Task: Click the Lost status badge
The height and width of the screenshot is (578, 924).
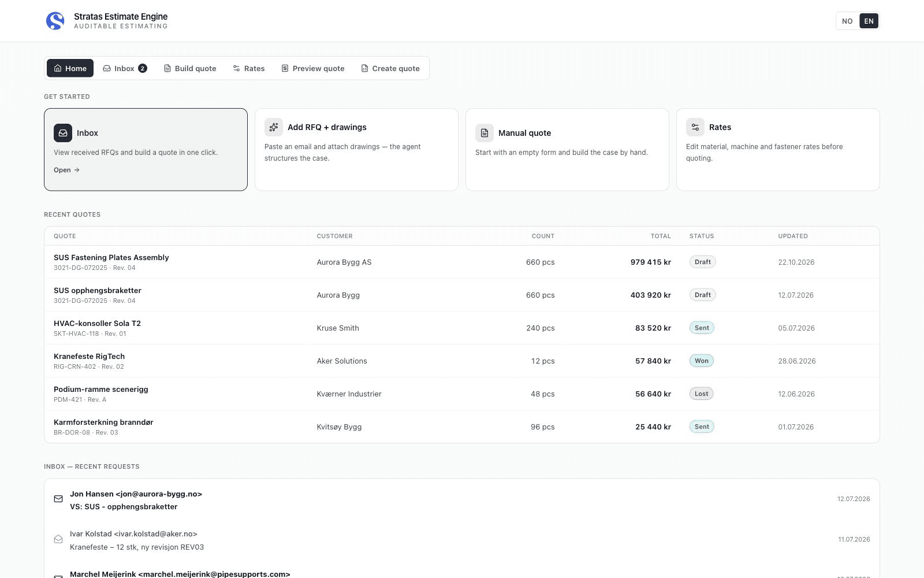Action: 702,394
